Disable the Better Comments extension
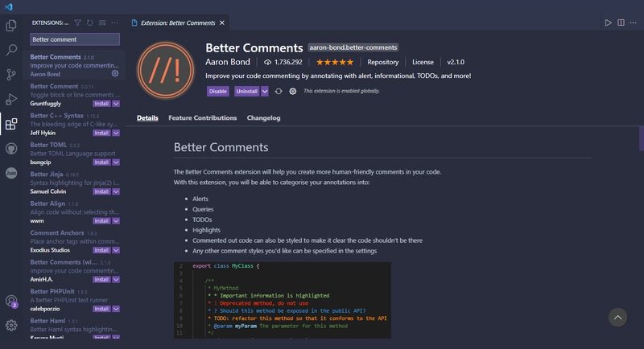The image size is (644, 349). pyautogui.click(x=217, y=92)
